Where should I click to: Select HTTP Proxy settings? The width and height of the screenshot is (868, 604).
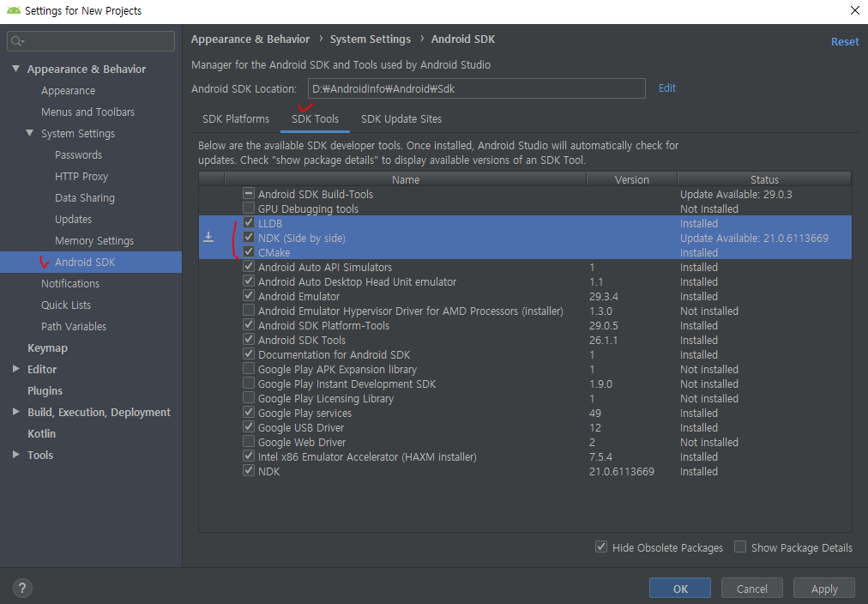point(81,177)
